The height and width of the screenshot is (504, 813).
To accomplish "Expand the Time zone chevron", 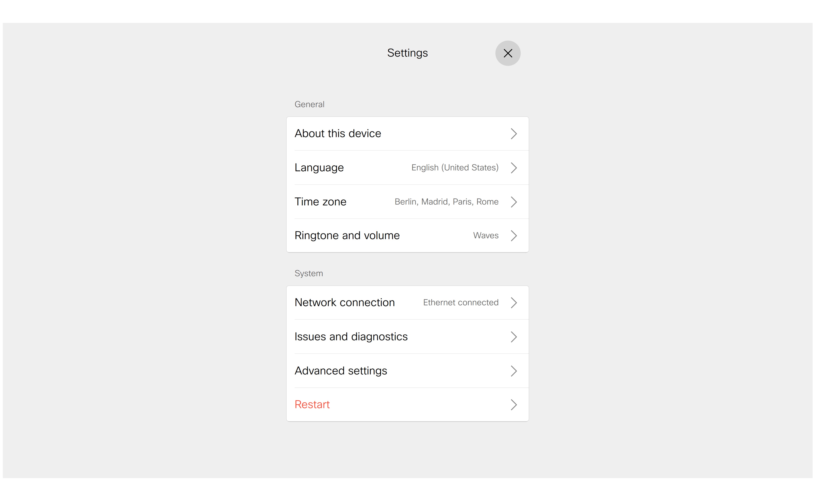I will coord(514,202).
